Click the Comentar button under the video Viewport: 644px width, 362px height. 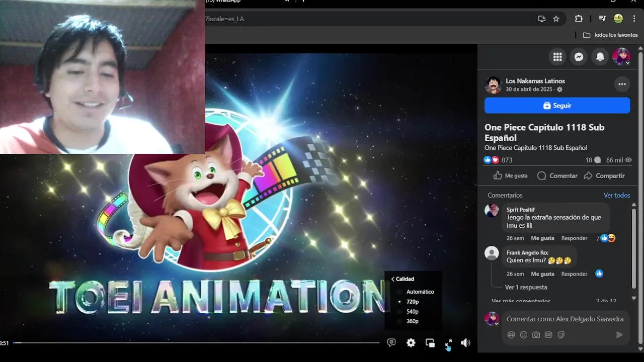(x=557, y=175)
